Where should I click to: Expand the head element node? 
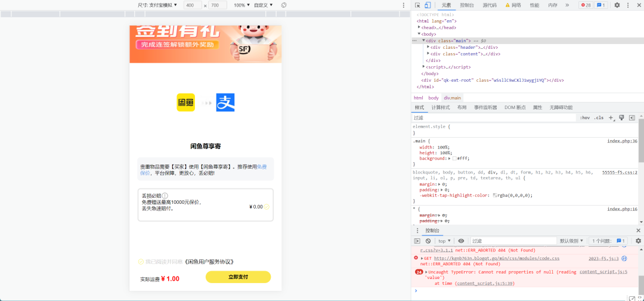tap(419, 27)
